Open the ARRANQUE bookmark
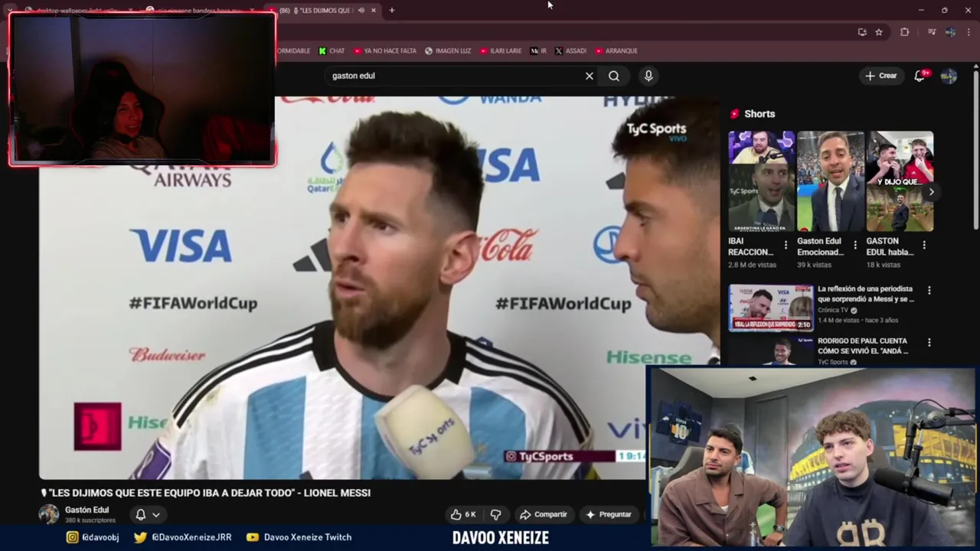This screenshot has height=551, width=980. [616, 51]
